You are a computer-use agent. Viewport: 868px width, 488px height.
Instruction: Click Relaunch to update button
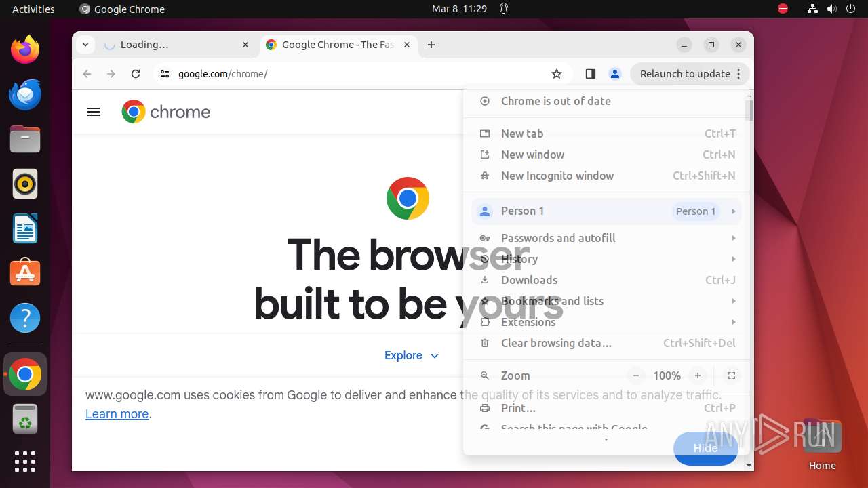(x=690, y=74)
